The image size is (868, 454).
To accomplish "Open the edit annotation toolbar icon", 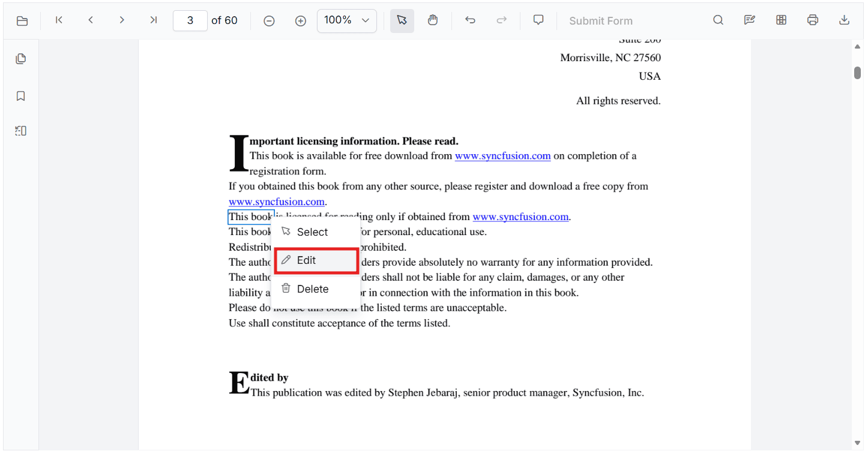I will 750,20.
